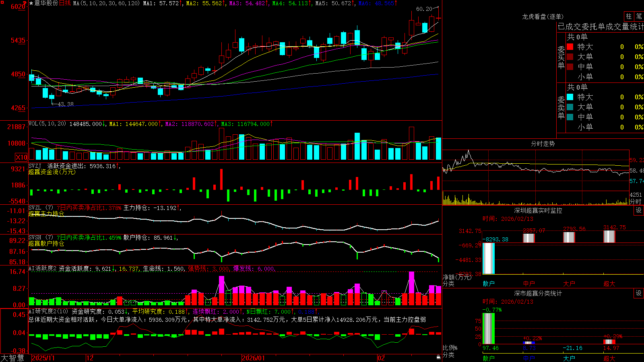Screen dimensions: 644x362
Task: Click the 43.38 low price label
Action: point(66,104)
